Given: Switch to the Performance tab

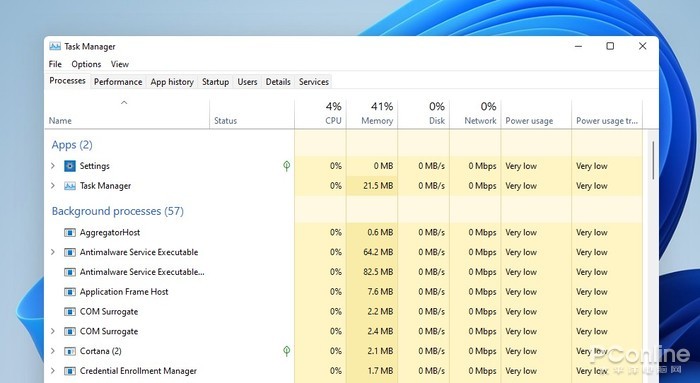Looking at the screenshot, I should coord(118,82).
